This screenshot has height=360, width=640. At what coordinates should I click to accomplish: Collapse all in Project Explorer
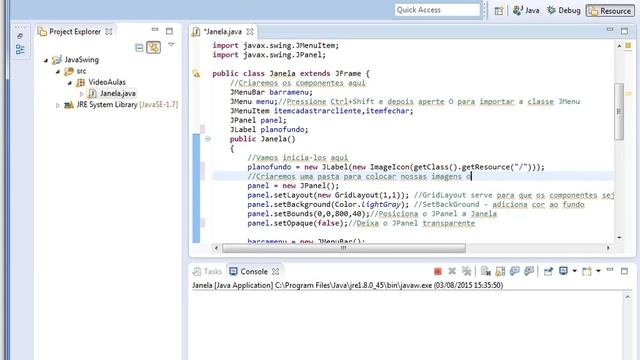pos(139,48)
